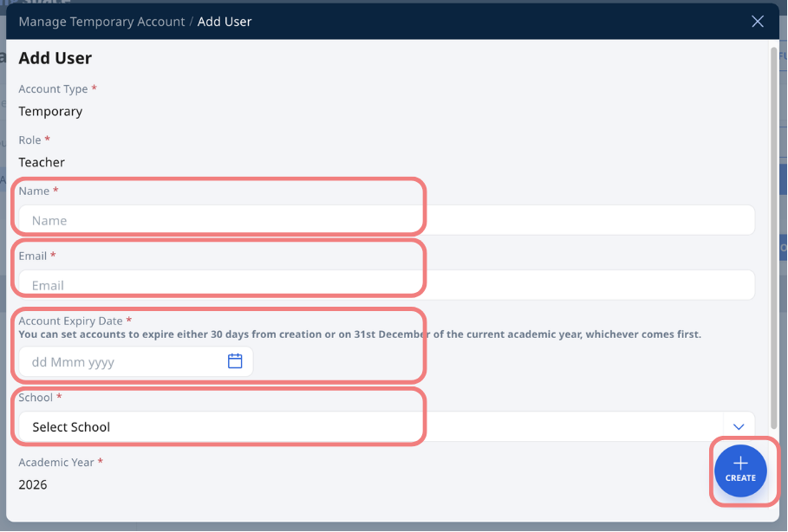Click the Add User breadcrumb item
Image resolution: width=788 pixels, height=532 pixels.
pyautogui.click(x=225, y=22)
